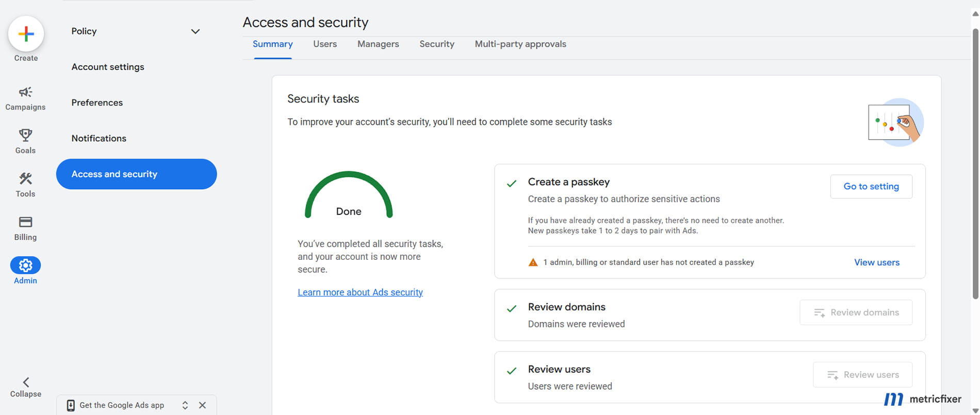Click the page vertical scrollbar
980x415 pixels.
(975, 163)
